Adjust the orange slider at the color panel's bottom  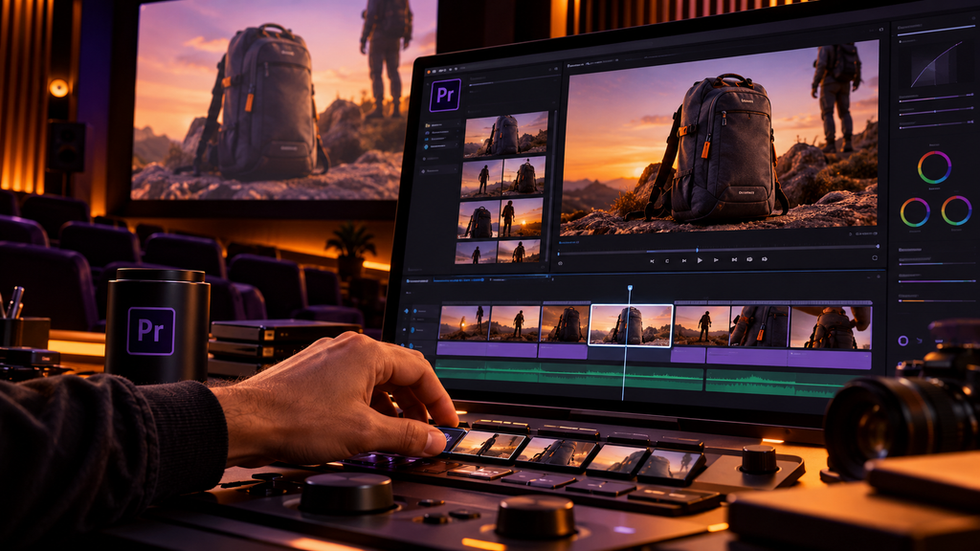point(936,300)
